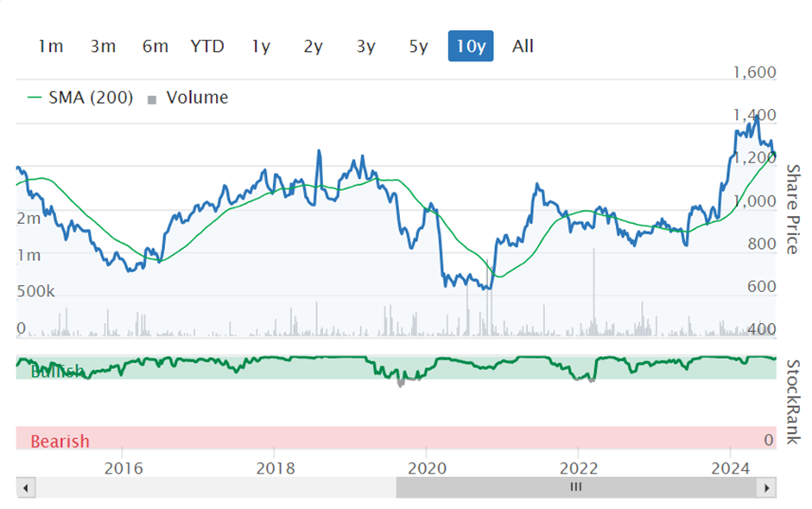Click the StockRank axis title
Image resolution: width=812 pixels, height=509 pixels.
pyautogui.click(x=793, y=402)
